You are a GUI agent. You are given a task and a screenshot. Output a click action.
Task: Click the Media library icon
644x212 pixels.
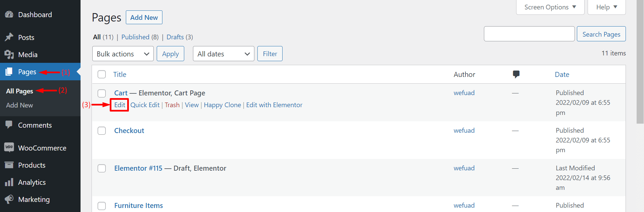pos(9,54)
